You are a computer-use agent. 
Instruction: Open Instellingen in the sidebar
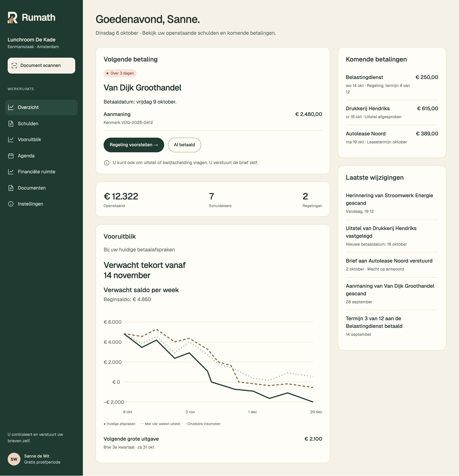click(x=41, y=204)
